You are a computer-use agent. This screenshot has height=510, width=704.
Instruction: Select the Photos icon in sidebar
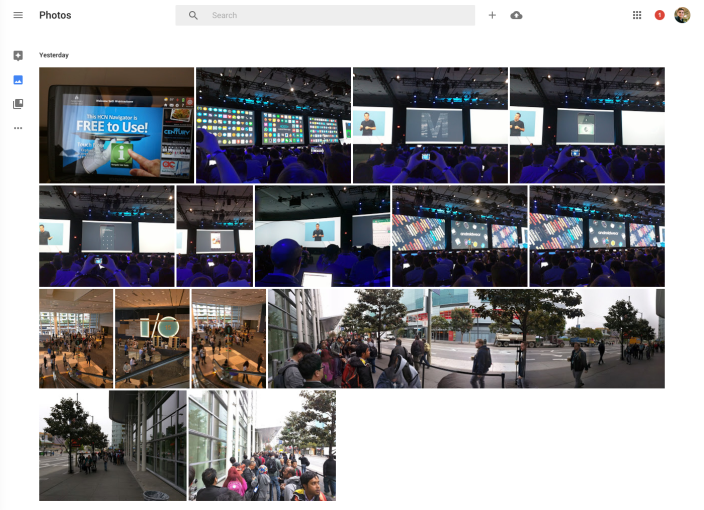coord(18,80)
